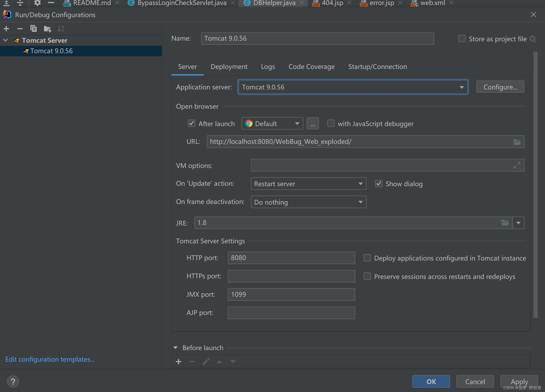Image resolution: width=545 pixels, height=392 pixels.
Task: Create a new configuration folder
Action: coord(47,29)
